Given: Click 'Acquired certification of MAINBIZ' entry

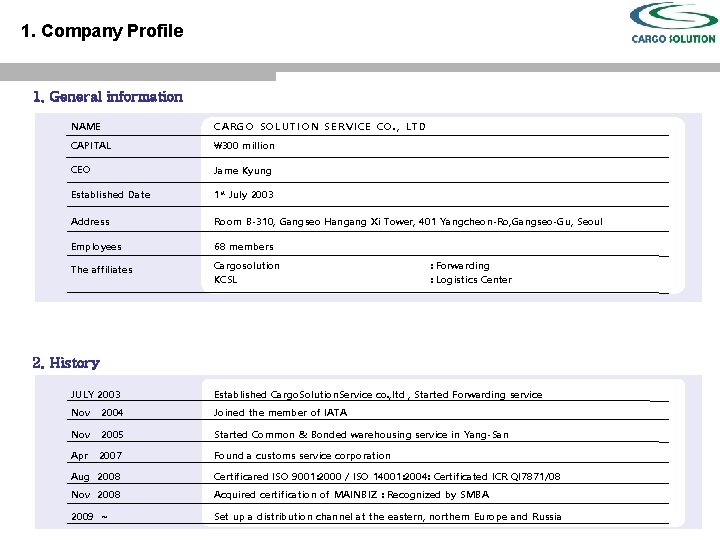Looking at the screenshot, I should (351, 495).
